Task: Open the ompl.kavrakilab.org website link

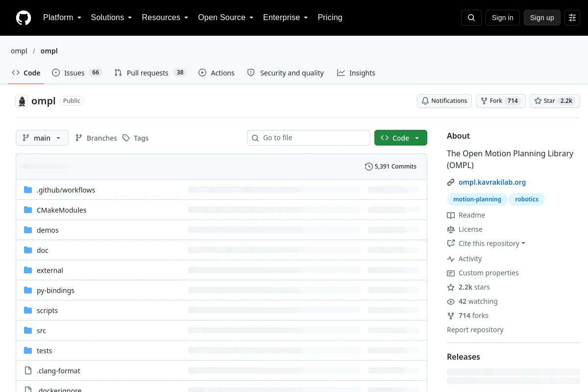Action: pyautogui.click(x=492, y=182)
